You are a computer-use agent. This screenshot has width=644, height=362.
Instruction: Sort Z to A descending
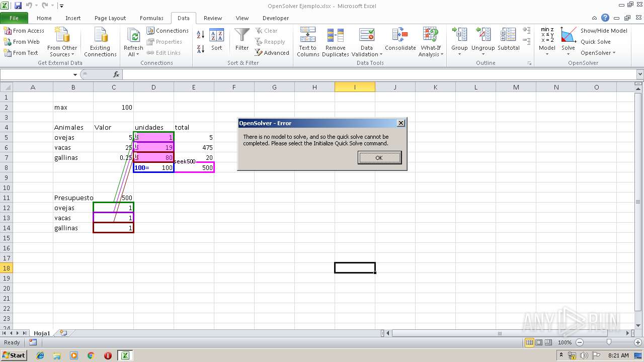tap(200, 49)
